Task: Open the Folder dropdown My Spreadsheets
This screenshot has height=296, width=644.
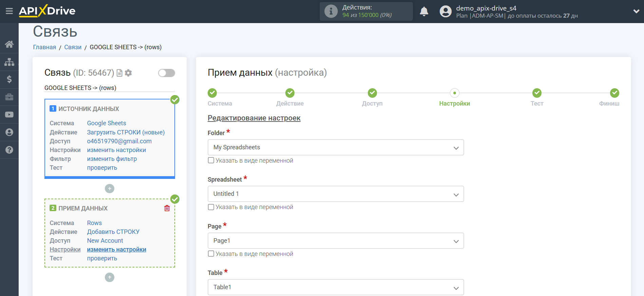Action: [x=336, y=147]
